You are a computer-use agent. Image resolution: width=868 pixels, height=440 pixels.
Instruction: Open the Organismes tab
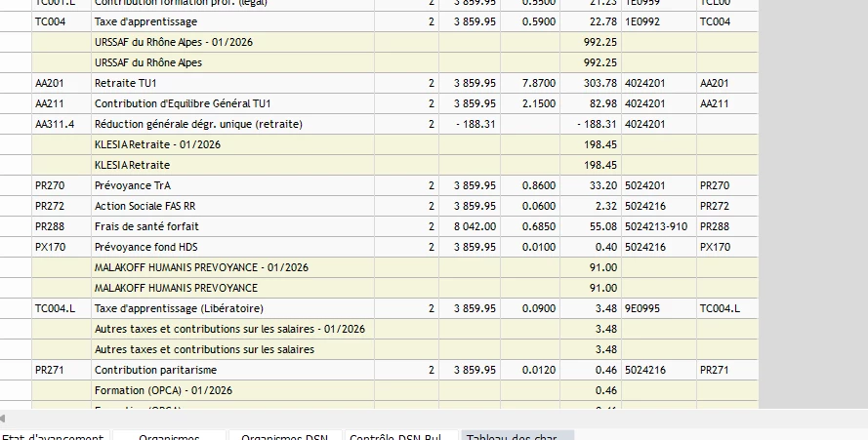[x=169, y=435]
